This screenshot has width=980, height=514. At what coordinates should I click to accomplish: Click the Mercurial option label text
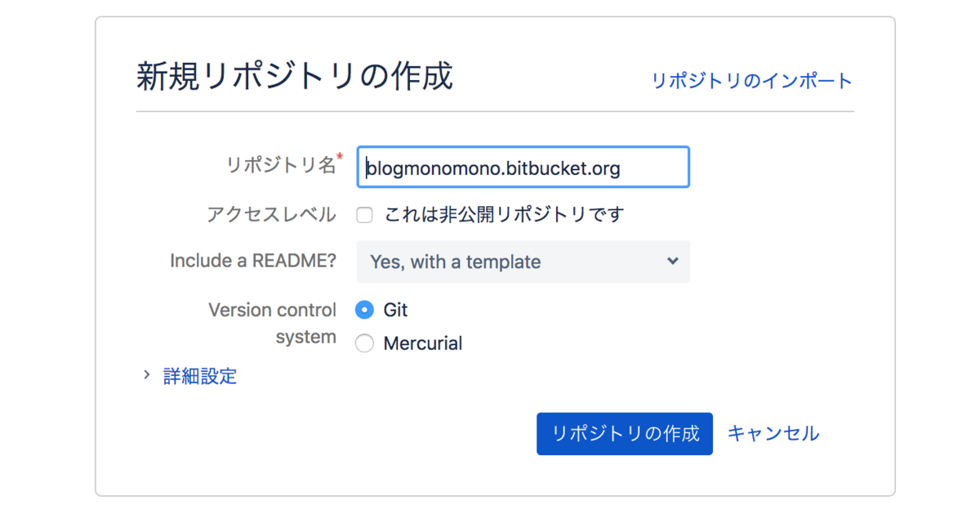422,344
